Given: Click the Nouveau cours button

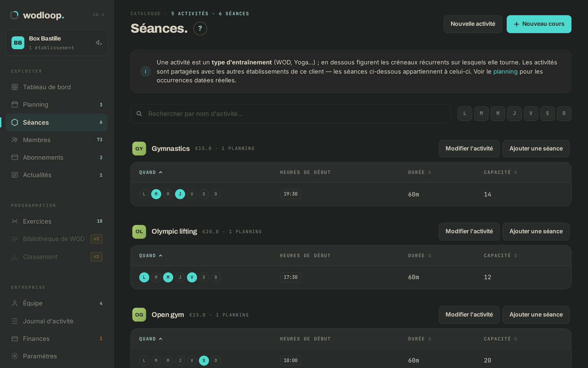Looking at the screenshot, I should (x=539, y=24).
